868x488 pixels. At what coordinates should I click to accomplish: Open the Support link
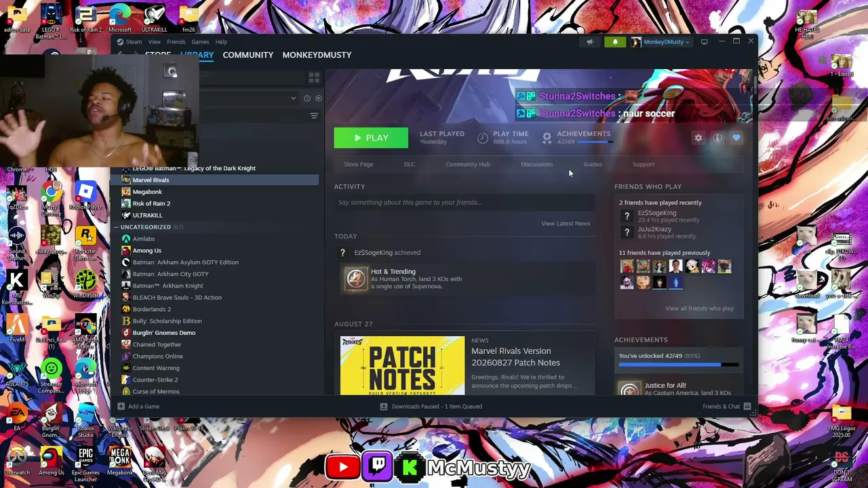(x=644, y=164)
